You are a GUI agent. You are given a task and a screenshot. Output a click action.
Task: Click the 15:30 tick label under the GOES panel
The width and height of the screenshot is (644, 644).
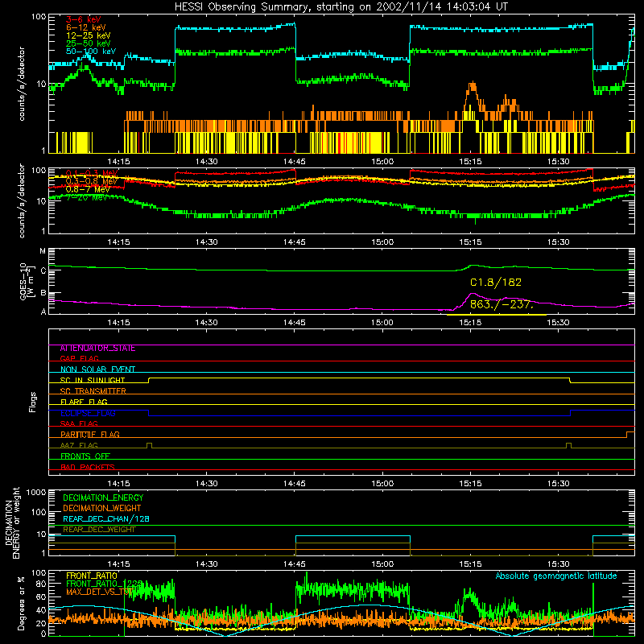558,323
